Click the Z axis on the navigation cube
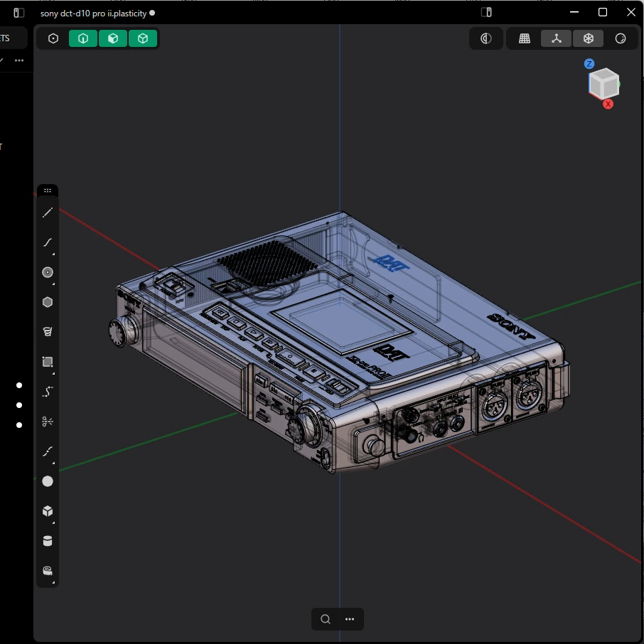Viewport: 644px width, 644px height. point(589,64)
